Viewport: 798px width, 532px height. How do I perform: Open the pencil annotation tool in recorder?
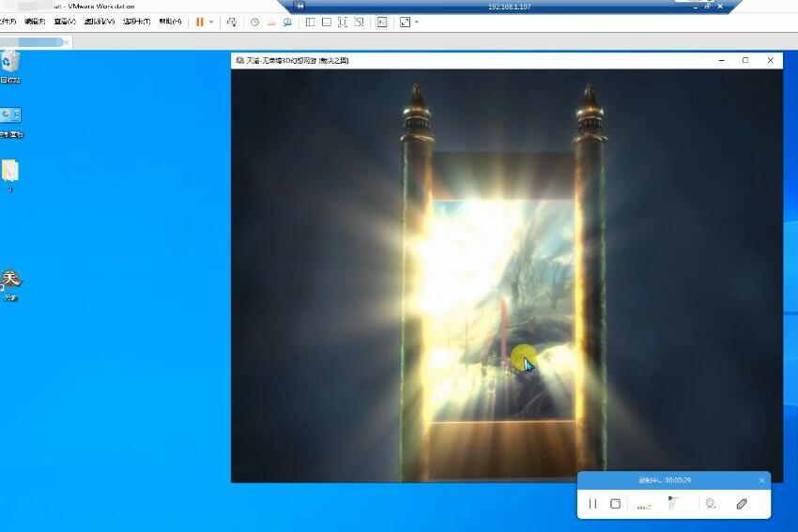[x=742, y=504]
